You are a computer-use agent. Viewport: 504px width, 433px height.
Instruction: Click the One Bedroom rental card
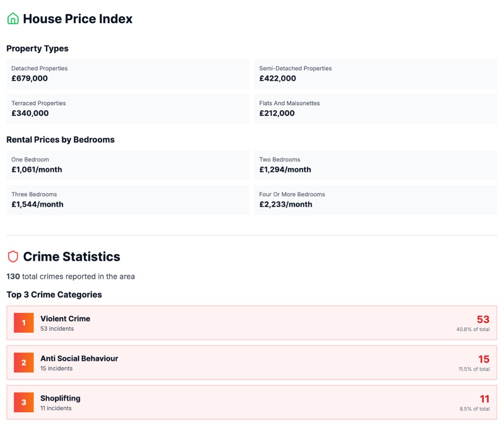[x=127, y=165]
